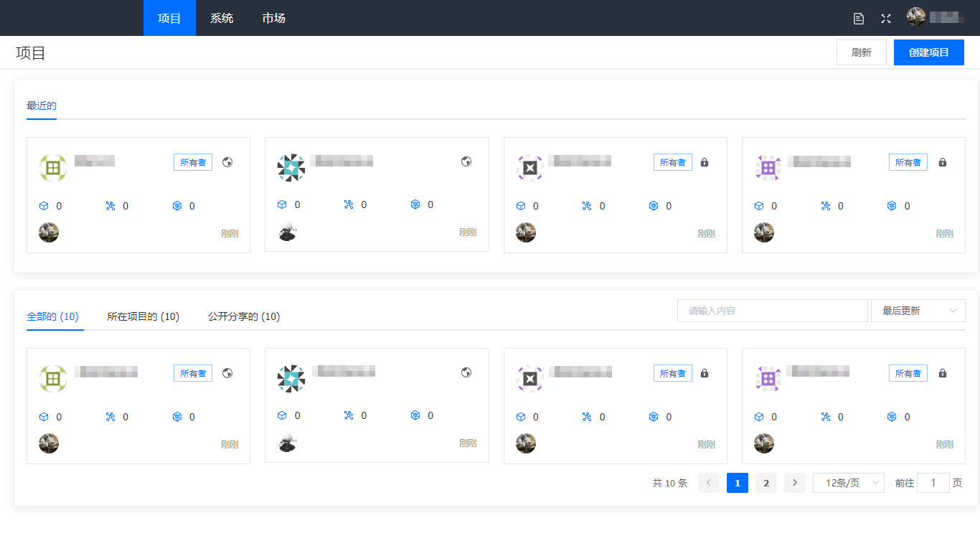Viewport: 980px width, 551px height.
Task: Click the 创建项目 button
Action: (929, 52)
